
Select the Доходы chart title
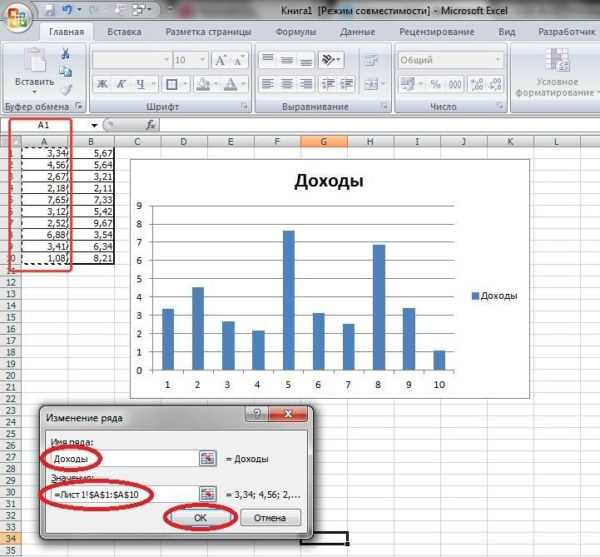click(x=329, y=181)
